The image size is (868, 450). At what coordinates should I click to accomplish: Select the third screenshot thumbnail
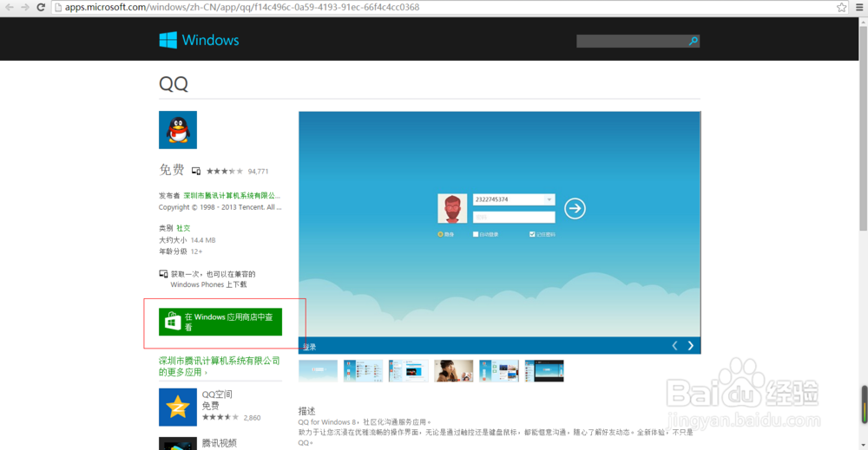click(409, 371)
